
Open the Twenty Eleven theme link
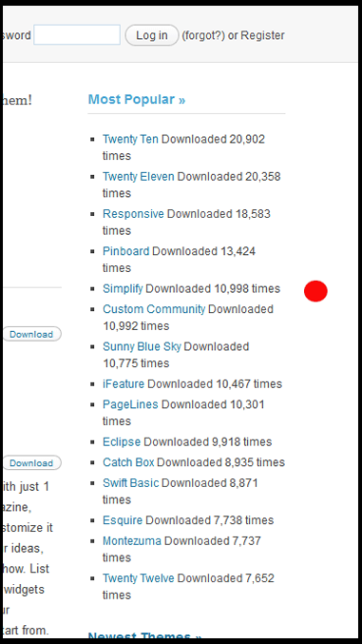(x=139, y=177)
